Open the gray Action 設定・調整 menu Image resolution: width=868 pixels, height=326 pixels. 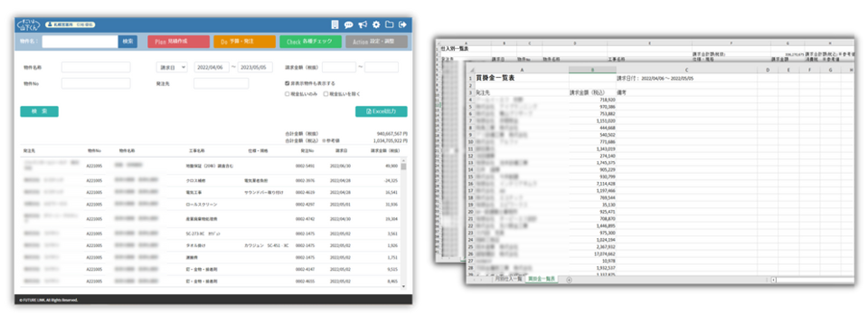tap(376, 42)
